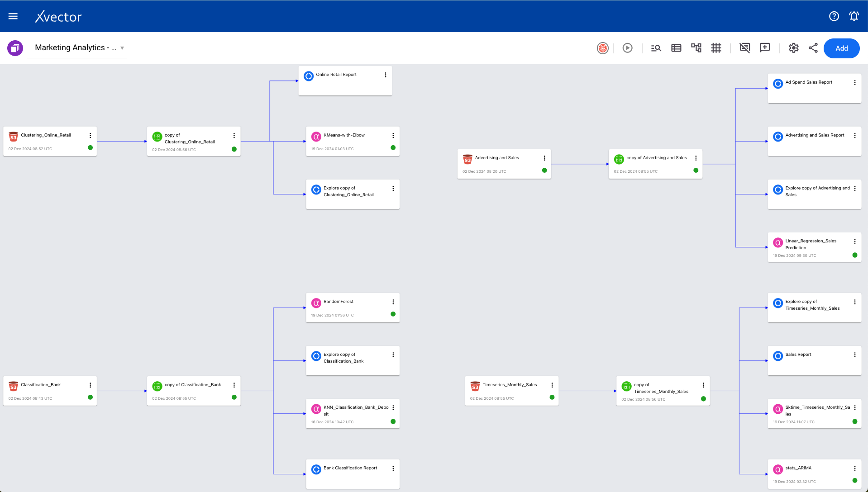Click the purple workspace icon
The width and height of the screenshot is (868, 492).
coord(15,48)
